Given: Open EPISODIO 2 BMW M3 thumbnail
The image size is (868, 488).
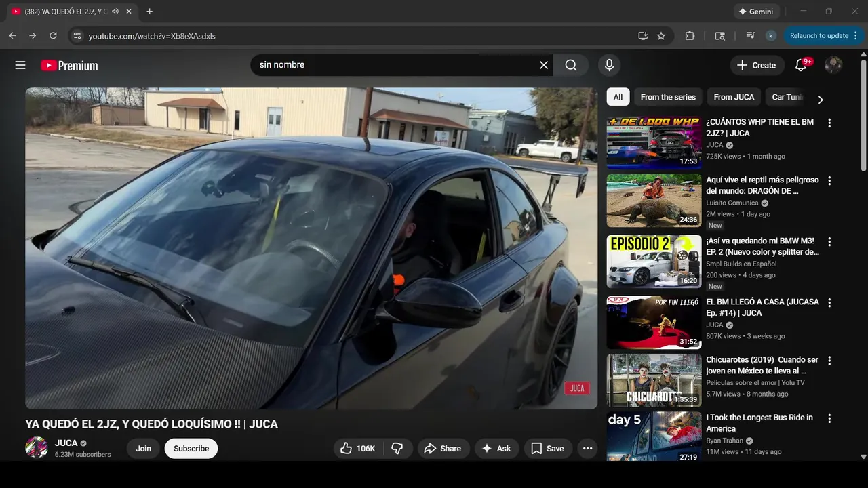Looking at the screenshot, I should tap(654, 262).
